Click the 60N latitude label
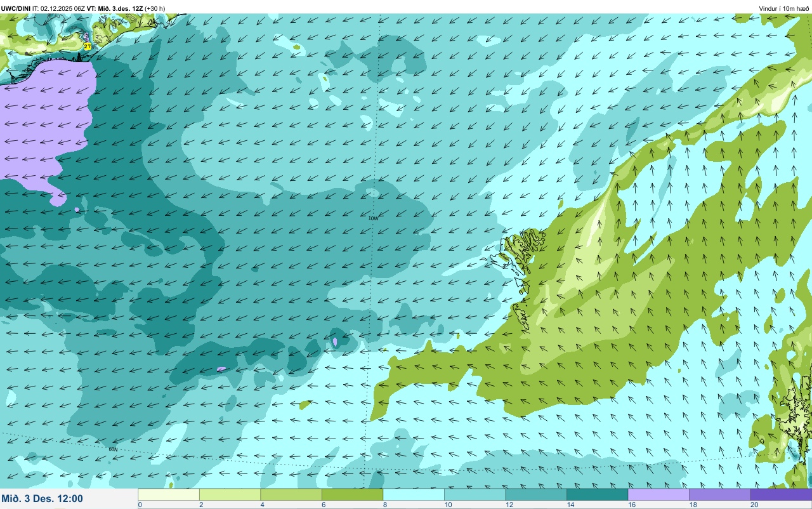The height and width of the screenshot is (509, 812). click(113, 449)
